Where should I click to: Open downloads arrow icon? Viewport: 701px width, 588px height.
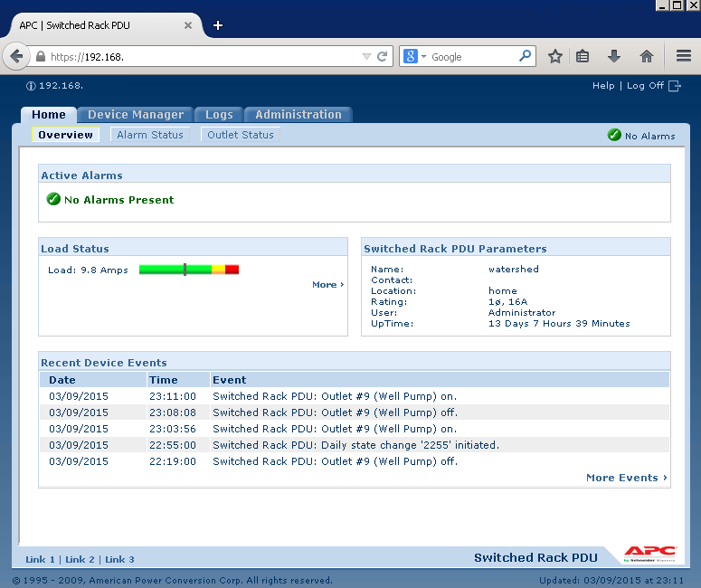614,56
